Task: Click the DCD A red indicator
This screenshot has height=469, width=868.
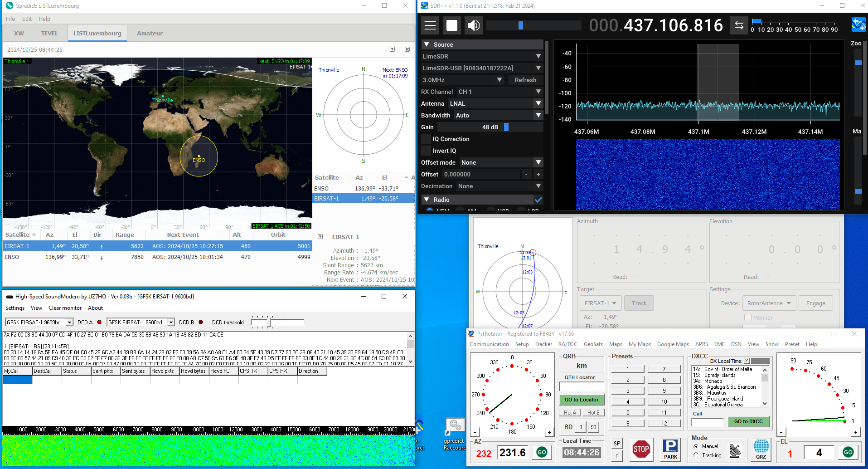Action: pyautogui.click(x=99, y=322)
